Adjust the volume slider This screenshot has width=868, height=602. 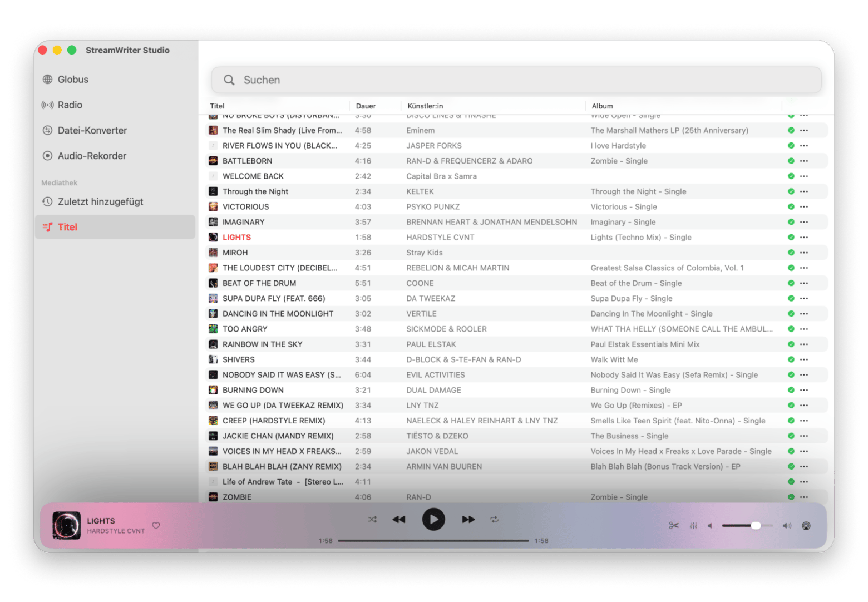747,526
